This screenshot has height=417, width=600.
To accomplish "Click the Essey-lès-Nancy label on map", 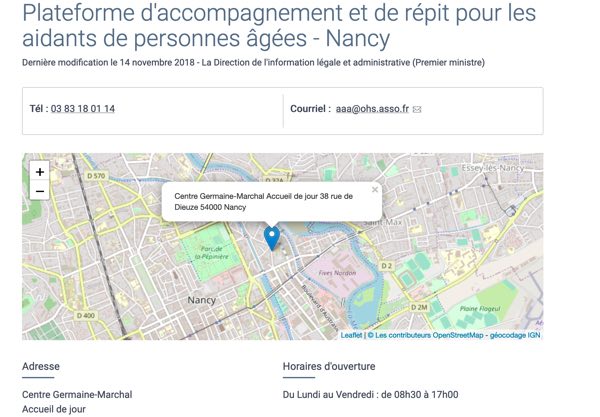I will (492, 168).
